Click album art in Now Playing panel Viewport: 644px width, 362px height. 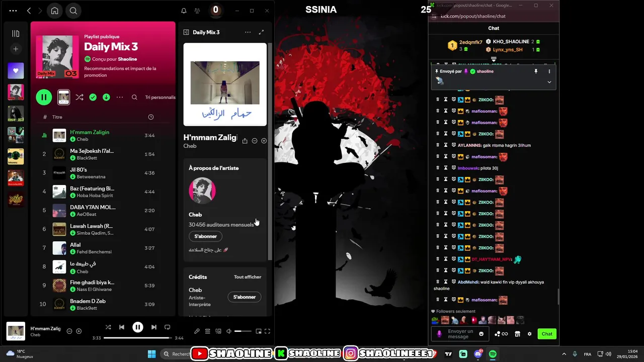(x=225, y=84)
